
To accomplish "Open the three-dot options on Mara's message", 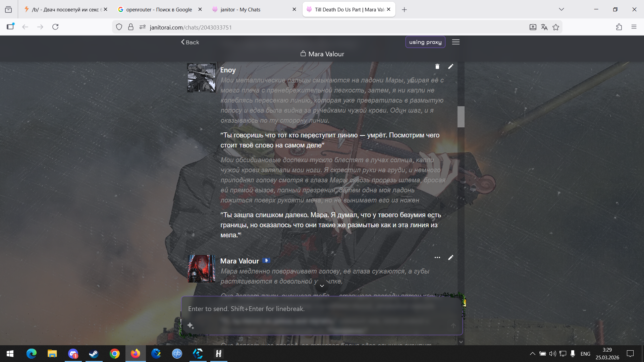I will tap(437, 257).
